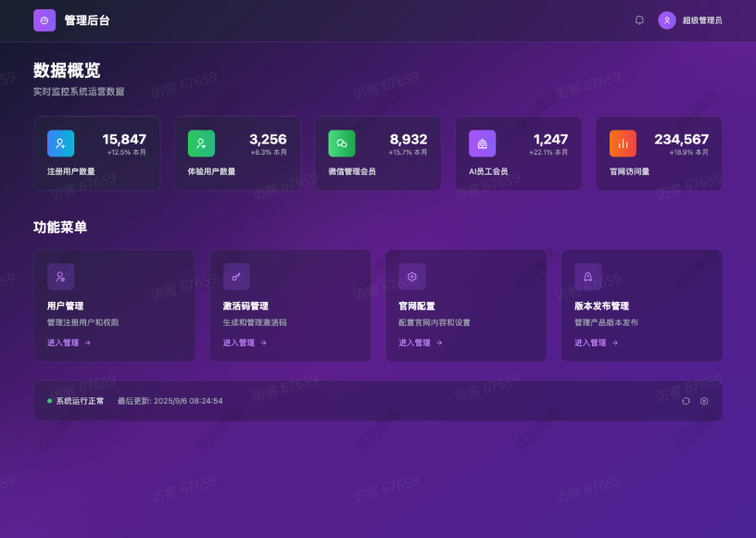Click the 激活码管理 key icon
756x538 pixels.
pos(236,276)
